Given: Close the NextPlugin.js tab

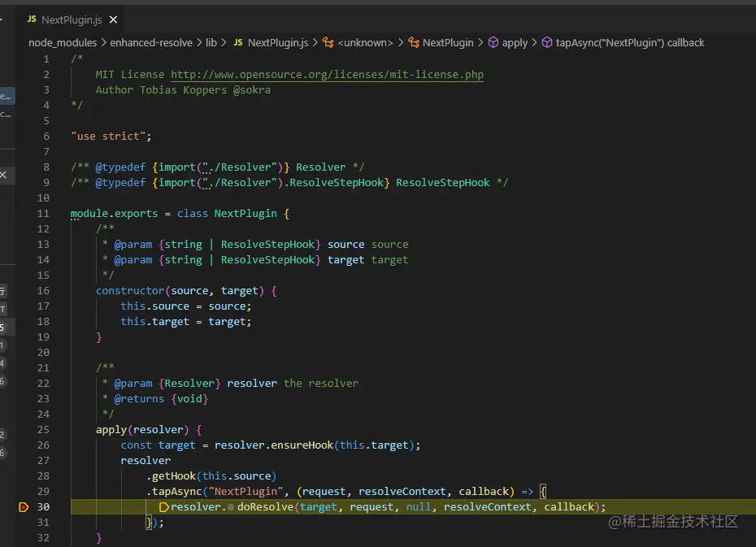Looking at the screenshot, I should tap(113, 20).
